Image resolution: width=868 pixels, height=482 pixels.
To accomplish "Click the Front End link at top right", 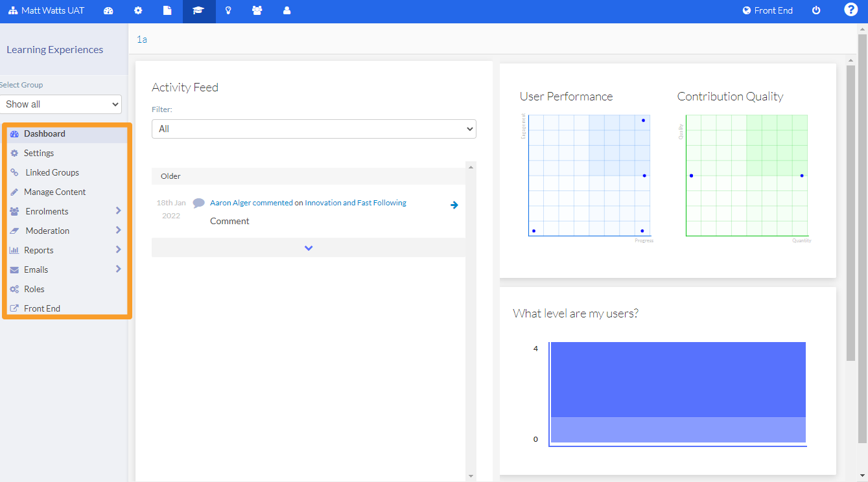I will click(x=768, y=10).
